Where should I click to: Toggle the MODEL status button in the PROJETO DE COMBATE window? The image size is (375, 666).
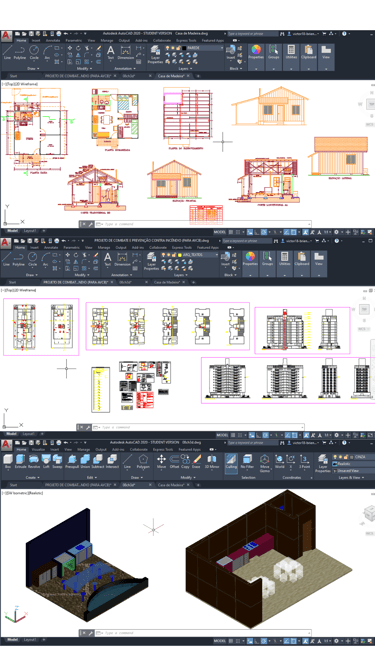[222, 435]
